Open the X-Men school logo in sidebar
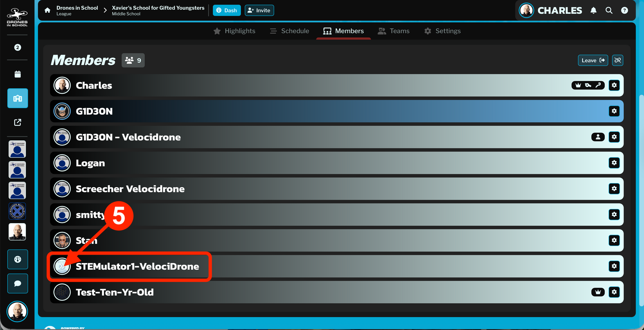Screen dimensions: 644x330 click(x=17, y=211)
